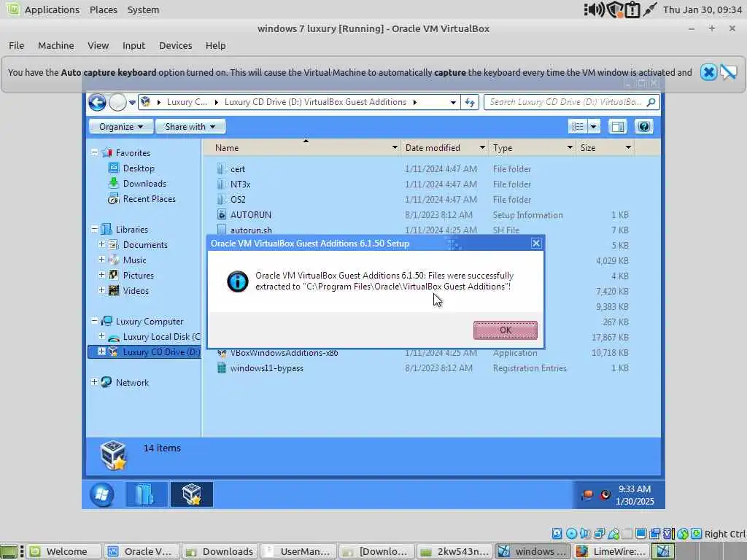The height and width of the screenshot is (560, 747).
Task: Select the AUTORUN setup information file
Action: 251,215
